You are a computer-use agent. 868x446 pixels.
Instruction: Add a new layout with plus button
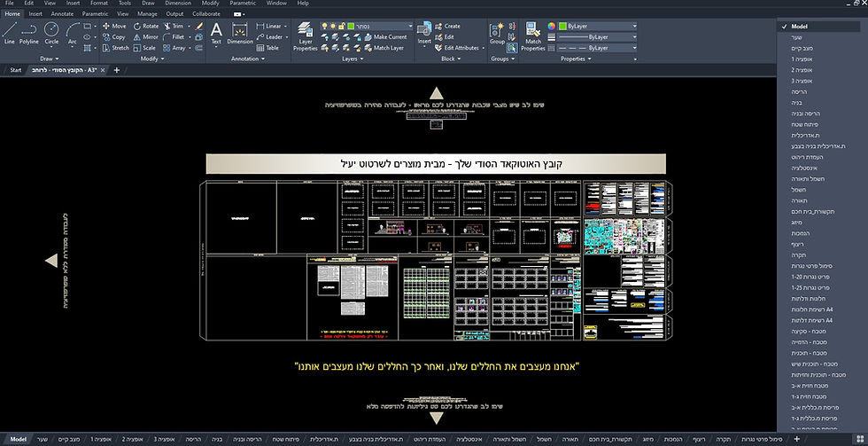pyautogui.click(x=797, y=440)
